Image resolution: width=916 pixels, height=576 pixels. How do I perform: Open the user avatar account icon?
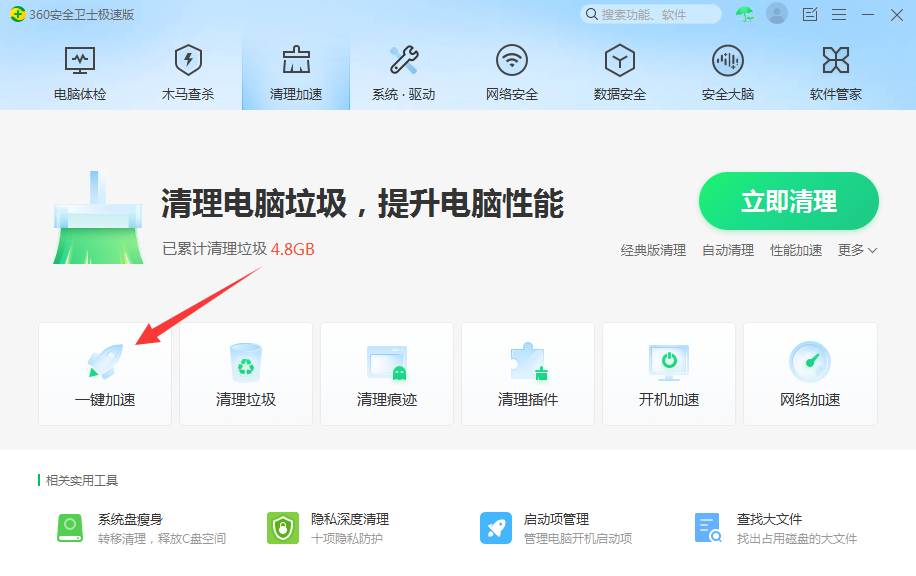[x=777, y=13]
